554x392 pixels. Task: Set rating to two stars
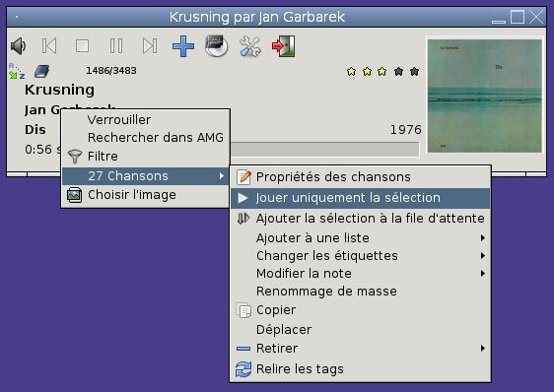(x=367, y=72)
